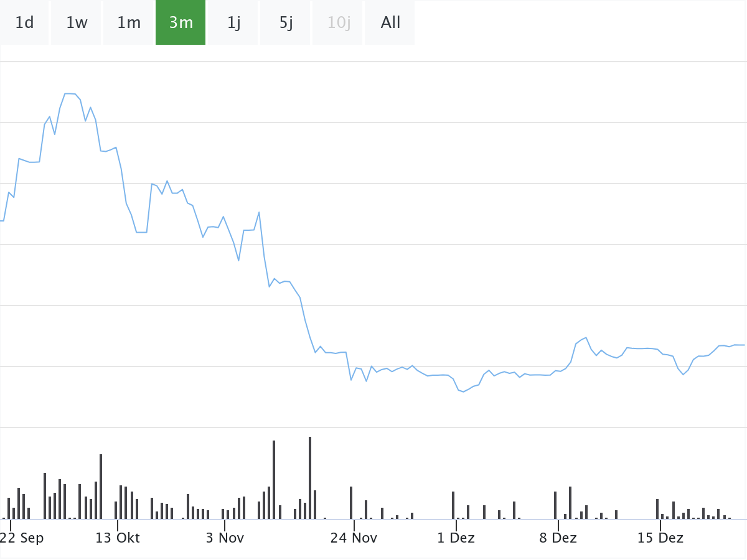
Task: Click the lowest point of the price line
Action: point(464,391)
